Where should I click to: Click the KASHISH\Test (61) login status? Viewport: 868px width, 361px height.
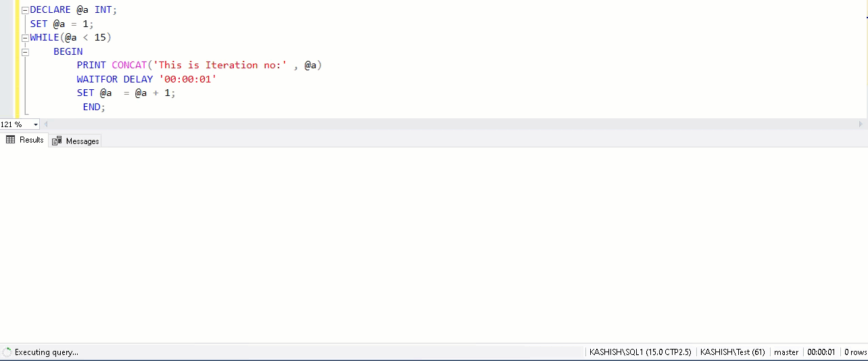(x=732, y=352)
